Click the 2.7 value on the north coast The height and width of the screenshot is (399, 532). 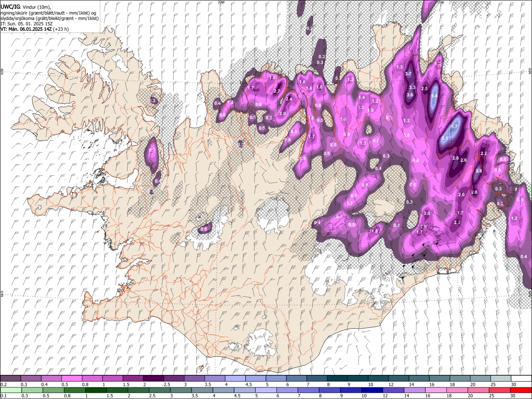[x=277, y=91]
